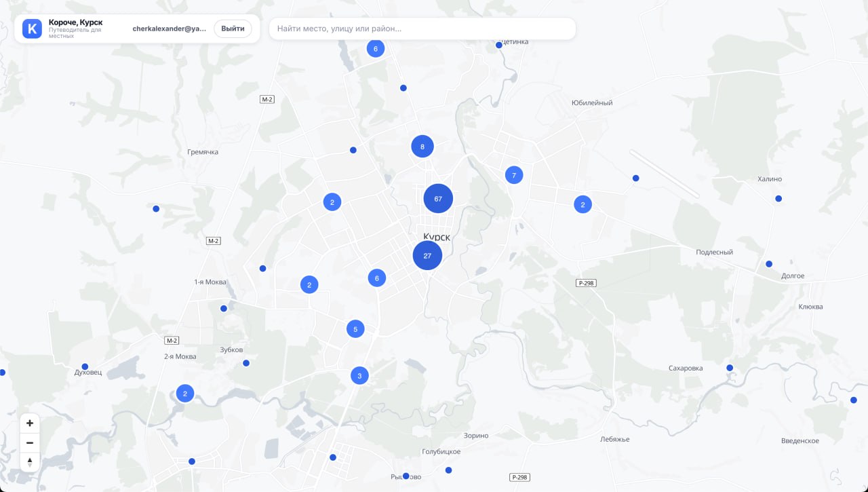This screenshot has width=868, height=492.
Task: Open the cluster marker numbered 7
Action: click(514, 175)
